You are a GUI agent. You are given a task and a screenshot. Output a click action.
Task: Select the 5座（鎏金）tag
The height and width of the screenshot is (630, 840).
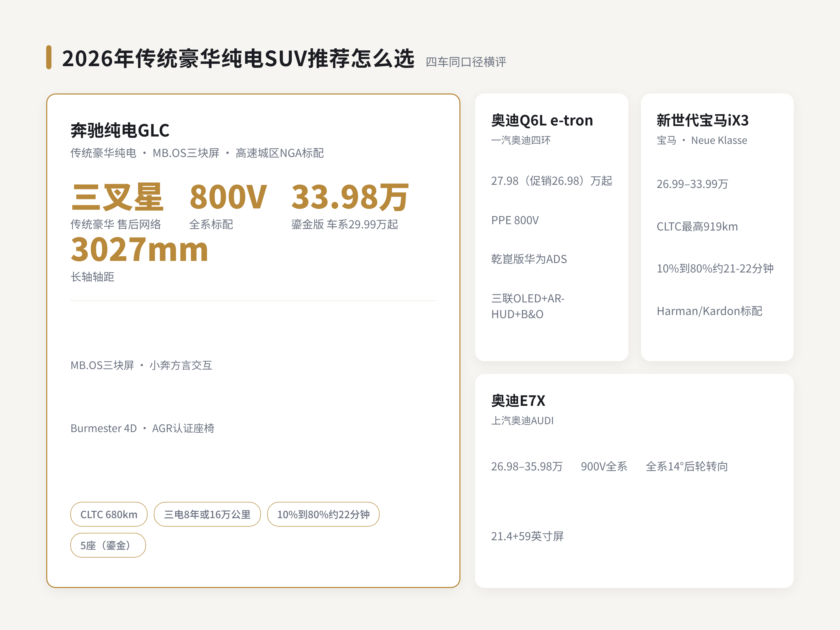point(108,545)
